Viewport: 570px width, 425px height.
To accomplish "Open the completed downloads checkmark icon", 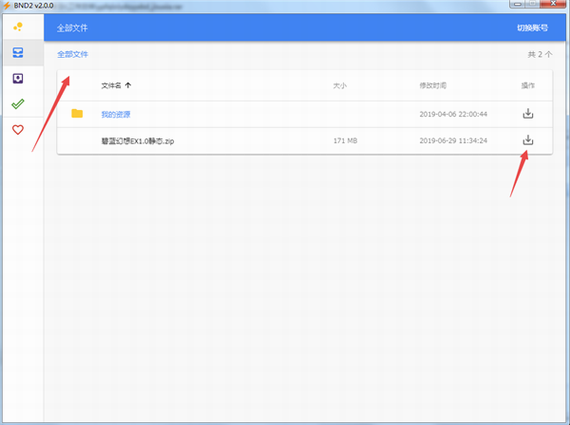I will click(18, 104).
